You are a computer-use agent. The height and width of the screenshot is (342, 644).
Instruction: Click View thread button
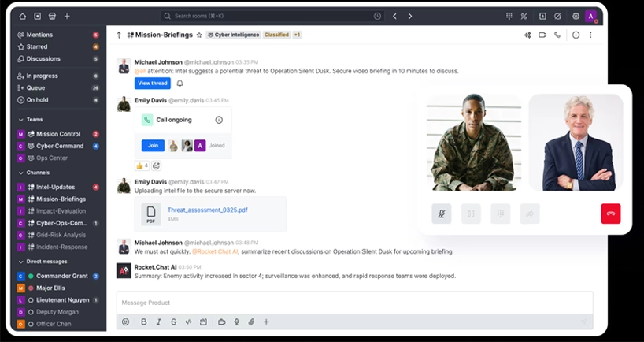click(x=153, y=83)
